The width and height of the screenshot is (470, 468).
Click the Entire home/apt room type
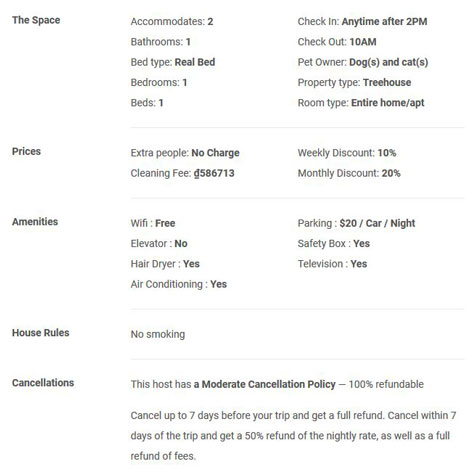tap(388, 103)
